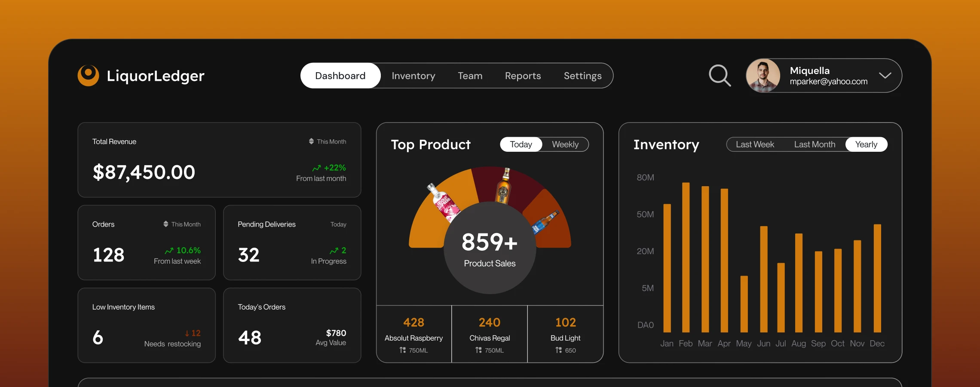This screenshot has width=980, height=387.
Task: Click the LiquorLedger logo icon
Action: (88, 76)
